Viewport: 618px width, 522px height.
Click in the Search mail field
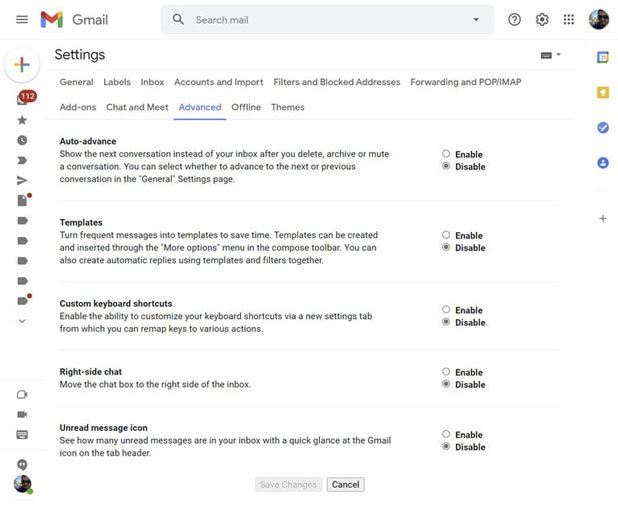(x=320, y=20)
